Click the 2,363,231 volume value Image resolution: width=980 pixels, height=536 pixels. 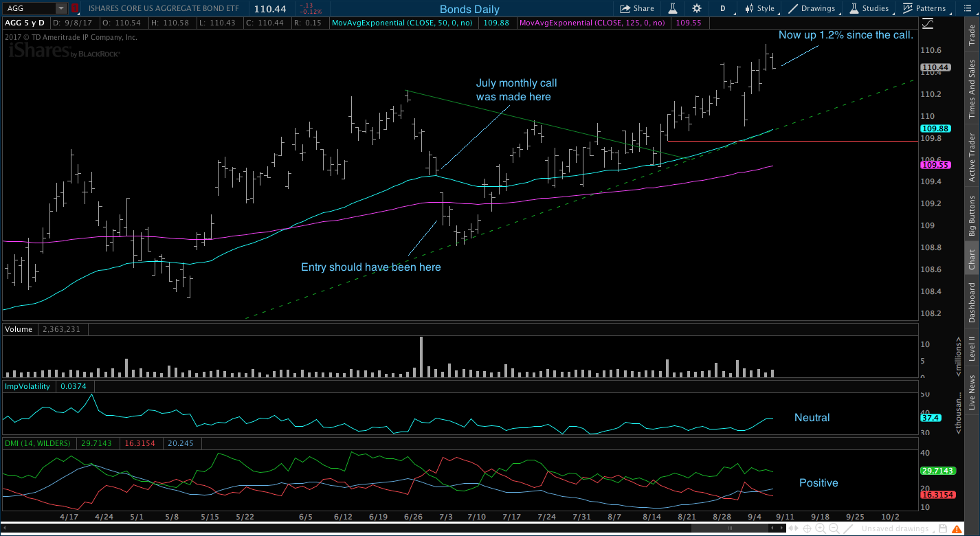click(x=60, y=329)
